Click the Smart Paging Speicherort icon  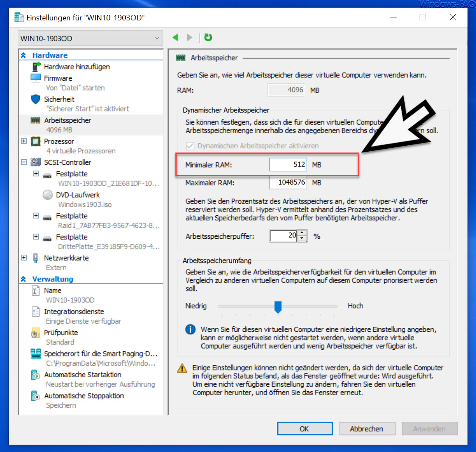click(x=36, y=353)
